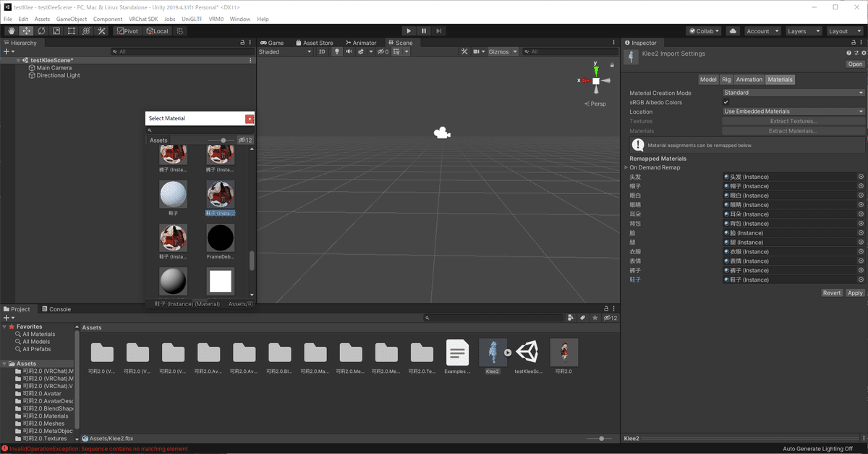The image size is (868, 454).
Task: Switch to the Animator tab
Action: click(360, 43)
